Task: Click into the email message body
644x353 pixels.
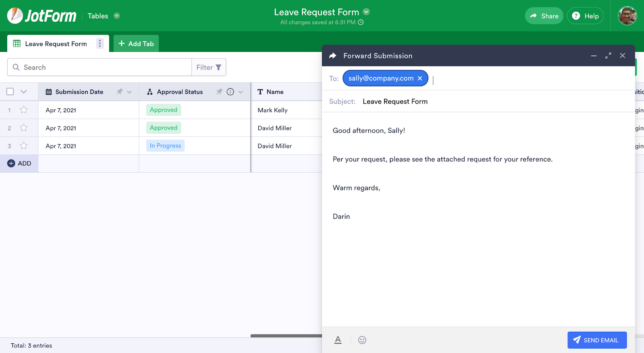Action: (479, 219)
